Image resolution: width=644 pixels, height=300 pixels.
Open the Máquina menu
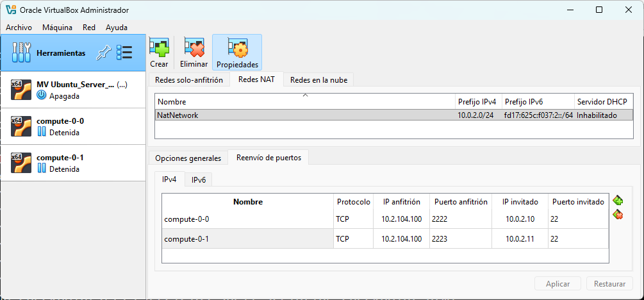point(57,28)
